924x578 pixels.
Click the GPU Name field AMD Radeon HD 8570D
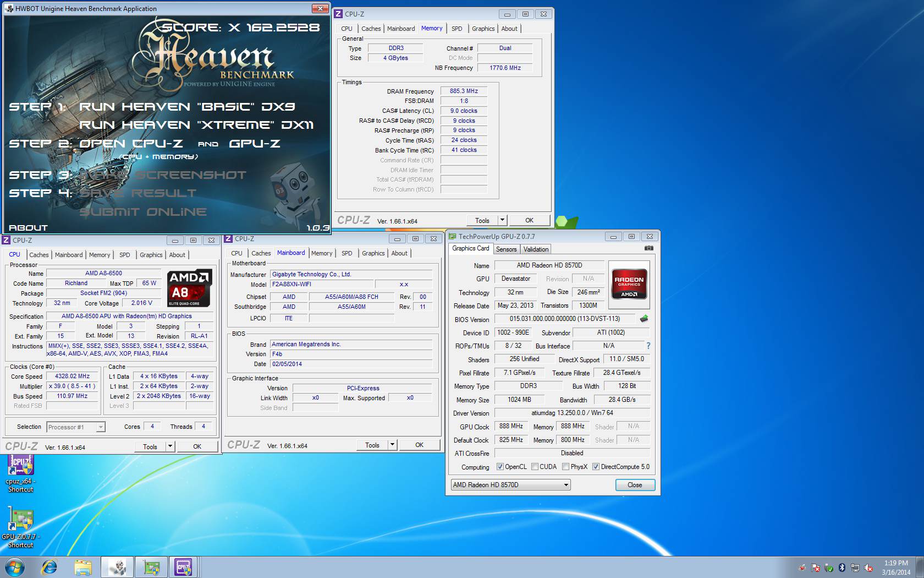click(x=549, y=265)
